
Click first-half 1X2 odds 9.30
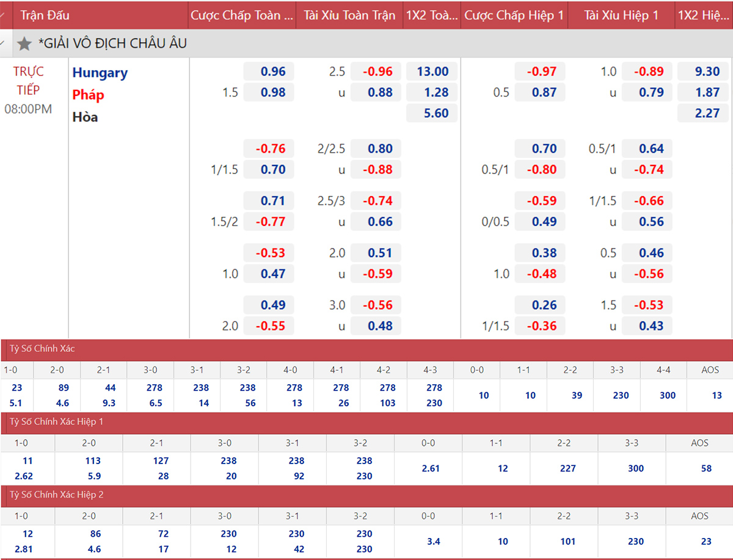coord(707,71)
